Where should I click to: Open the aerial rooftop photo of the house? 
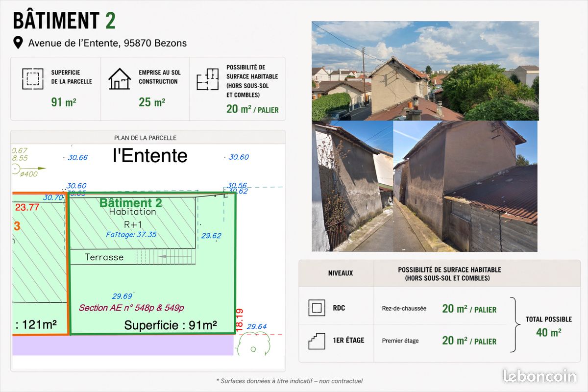(x=425, y=71)
